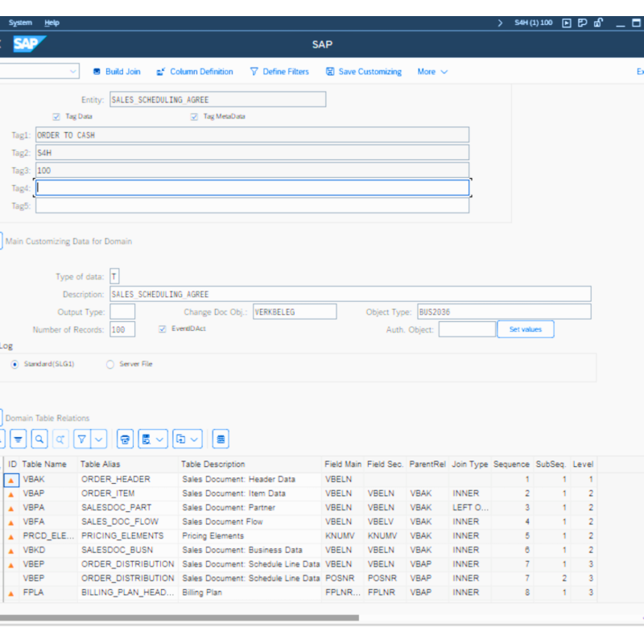The width and height of the screenshot is (644, 644).
Task: Activate the search icon in the table toolbar
Action: 39,439
